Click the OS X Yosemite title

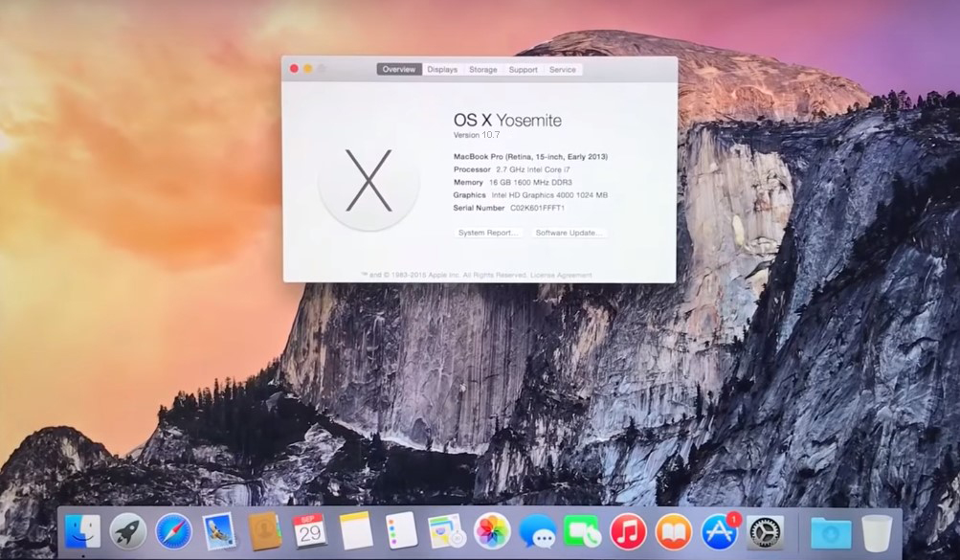click(507, 120)
